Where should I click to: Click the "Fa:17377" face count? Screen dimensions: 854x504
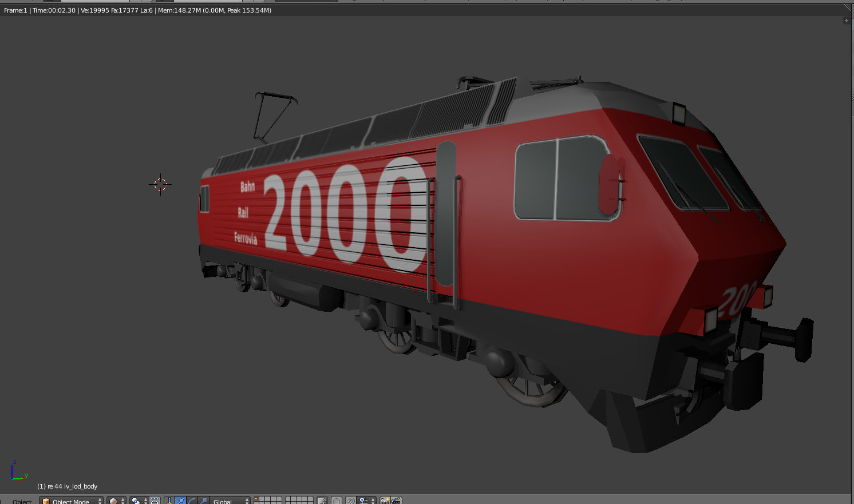(x=125, y=10)
